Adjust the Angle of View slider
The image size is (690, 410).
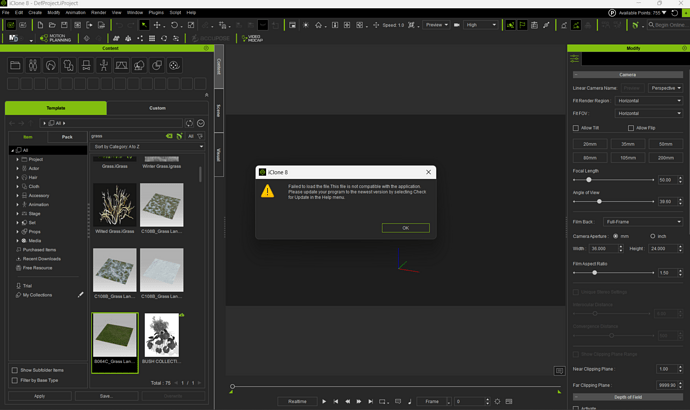tap(599, 201)
